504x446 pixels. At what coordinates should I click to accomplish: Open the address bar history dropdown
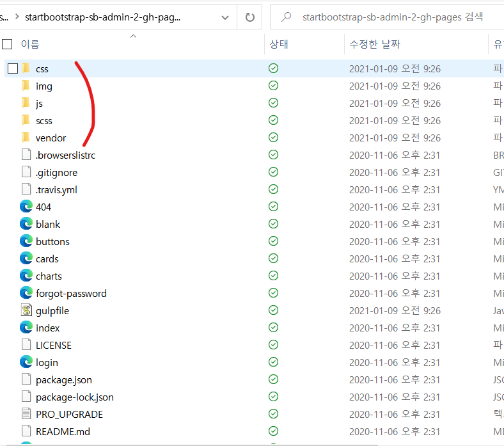point(225,17)
